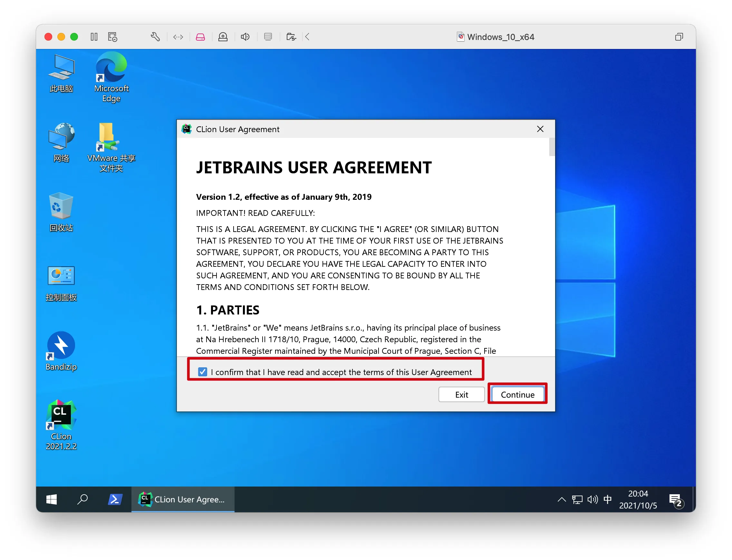Screen dimensions: 732x560
Task: Collapse the VMware toolbar with the left chevron
Action: (x=307, y=37)
